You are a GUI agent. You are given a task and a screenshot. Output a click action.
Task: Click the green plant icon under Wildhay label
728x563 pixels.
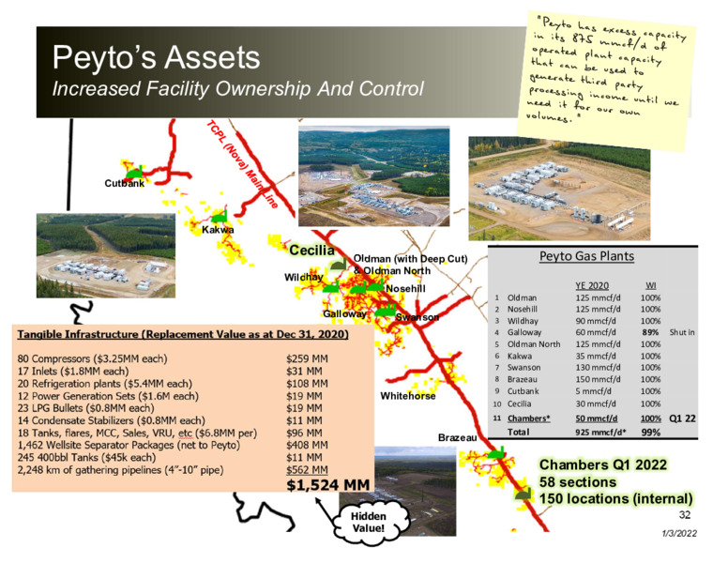tap(330, 288)
